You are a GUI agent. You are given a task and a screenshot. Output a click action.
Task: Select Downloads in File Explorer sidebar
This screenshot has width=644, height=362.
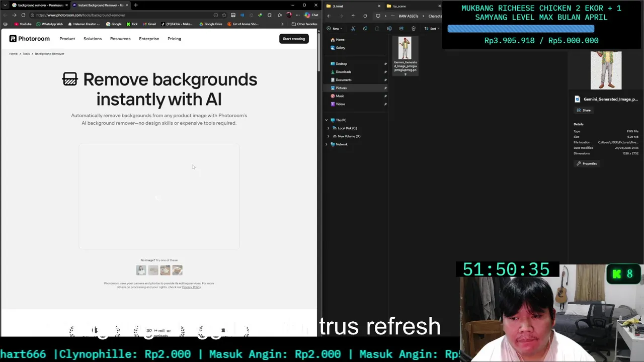pyautogui.click(x=343, y=72)
